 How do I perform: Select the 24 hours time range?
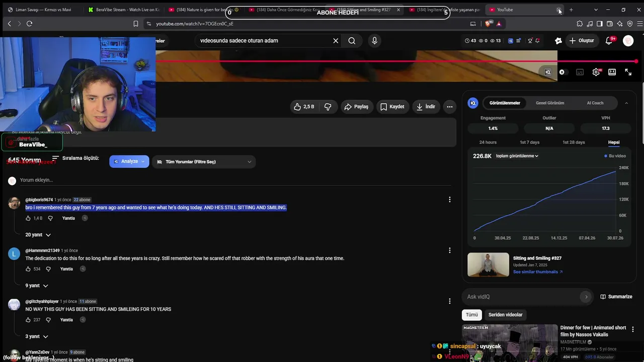click(x=488, y=142)
